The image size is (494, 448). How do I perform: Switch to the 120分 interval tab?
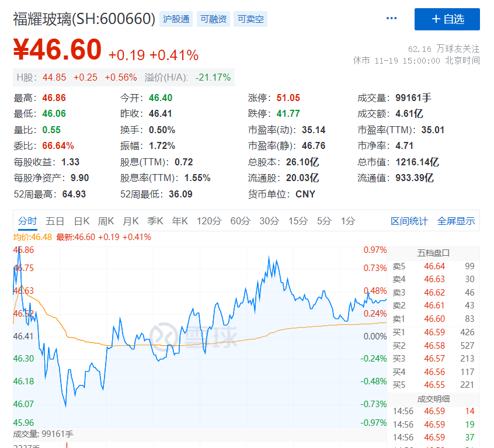[x=209, y=221]
